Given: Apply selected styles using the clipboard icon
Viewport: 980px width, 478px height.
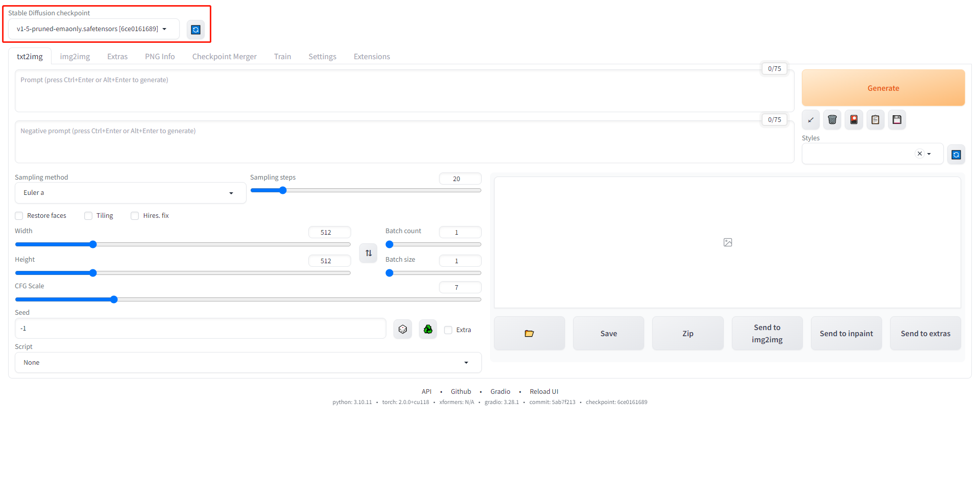Looking at the screenshot, I should pos(875,120).
